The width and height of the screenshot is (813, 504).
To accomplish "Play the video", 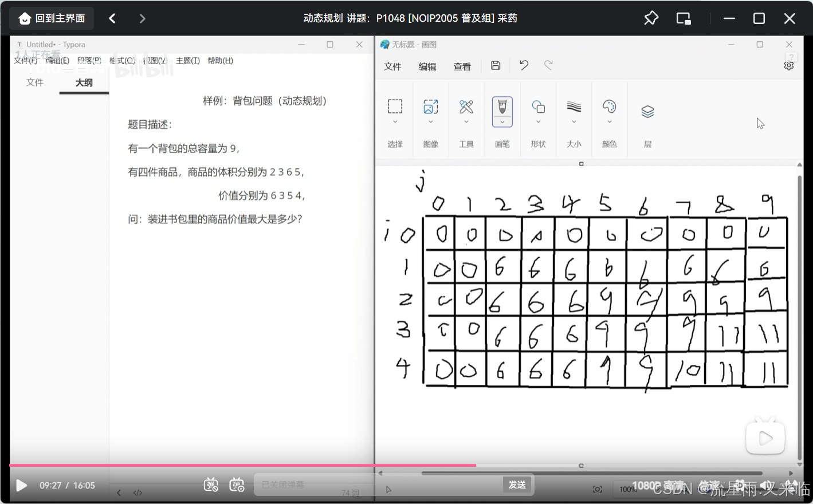I will (x=22, y=486).
